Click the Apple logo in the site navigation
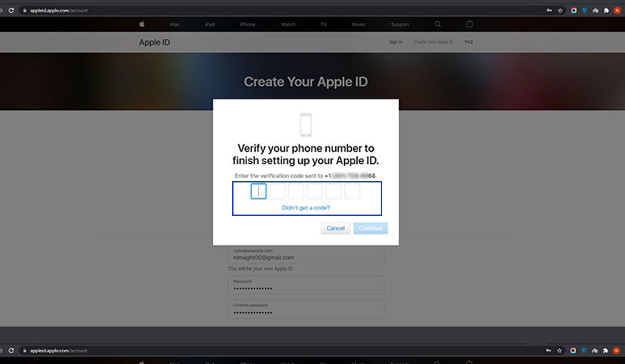This screenshot has width=625, height=364. [142, 24]
